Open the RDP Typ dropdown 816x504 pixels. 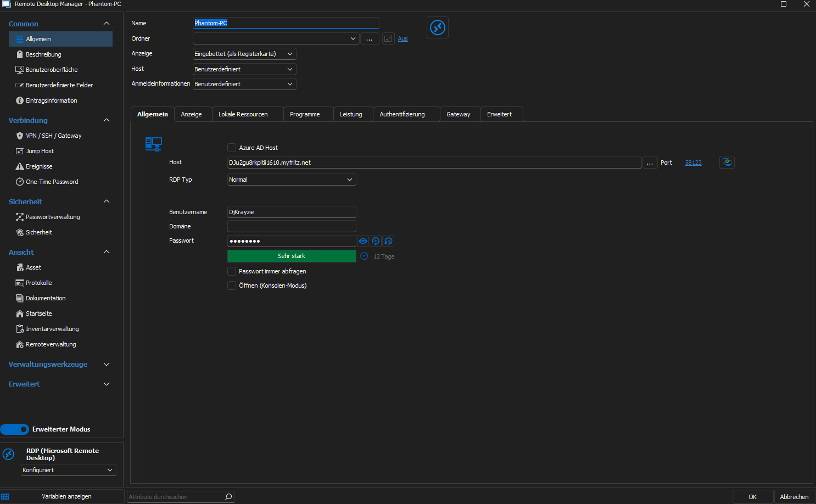(x=292, y=180)
